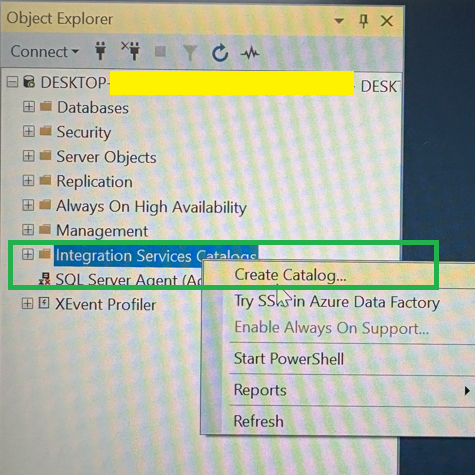Click the Security folder icon

pyautogui.click(x=46, y=131)
